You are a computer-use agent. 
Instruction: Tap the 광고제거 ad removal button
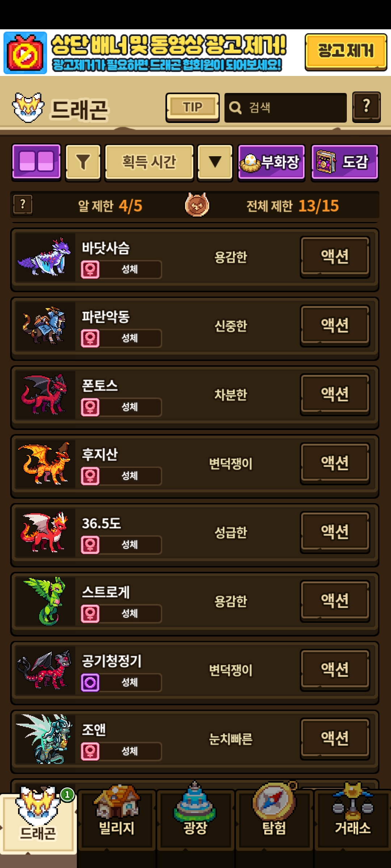click(346, 52)
